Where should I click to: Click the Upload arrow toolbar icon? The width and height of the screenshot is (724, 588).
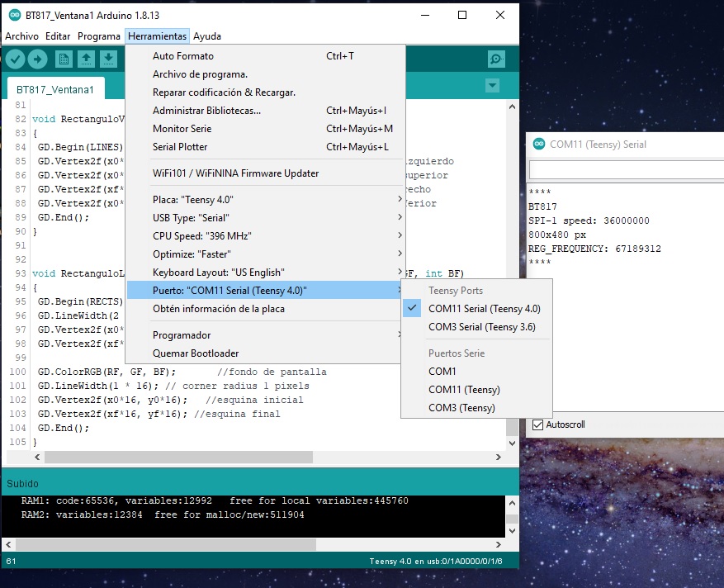pyautogui.click(x=37, y=59)
